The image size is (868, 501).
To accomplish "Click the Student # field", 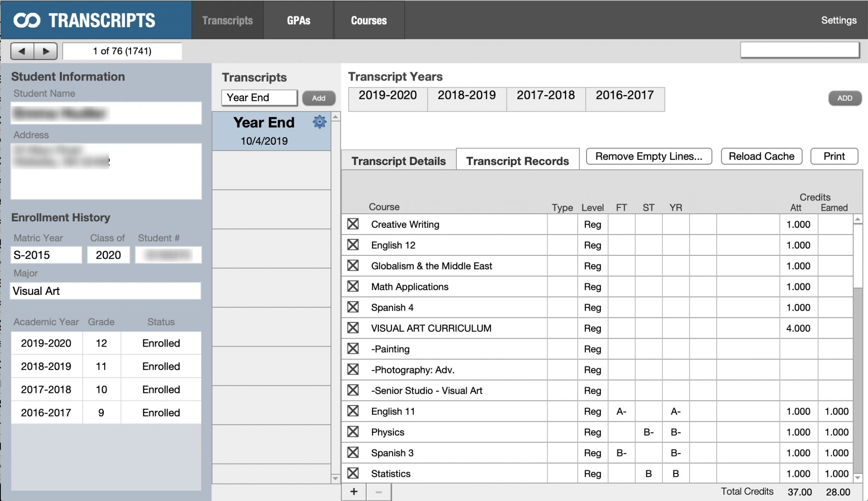I will [x=168, y=255].
